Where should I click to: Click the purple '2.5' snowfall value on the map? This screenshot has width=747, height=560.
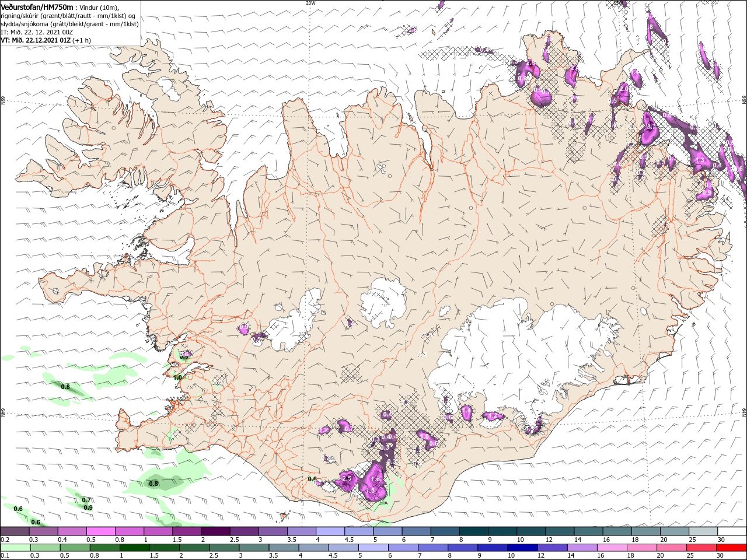(347, 478)
